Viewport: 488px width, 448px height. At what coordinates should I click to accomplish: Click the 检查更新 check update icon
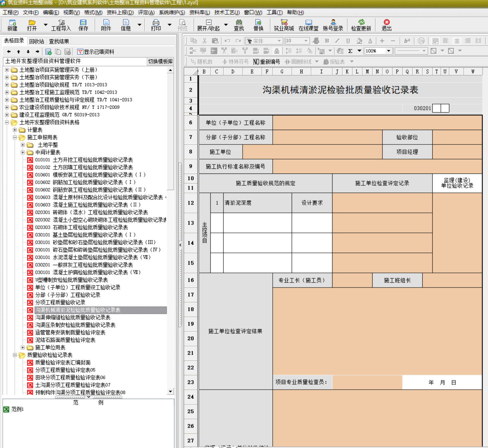(x=361, y=22)
